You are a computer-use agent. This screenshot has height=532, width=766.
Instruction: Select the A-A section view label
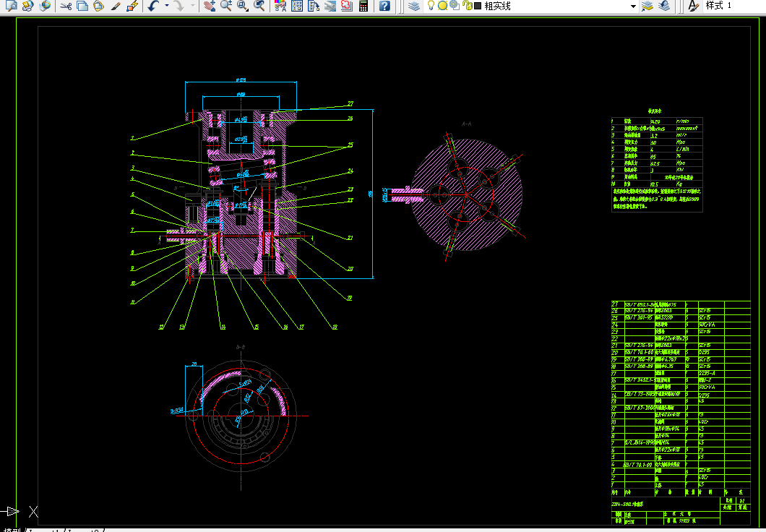pyautogui.click(x=467, y=124)
